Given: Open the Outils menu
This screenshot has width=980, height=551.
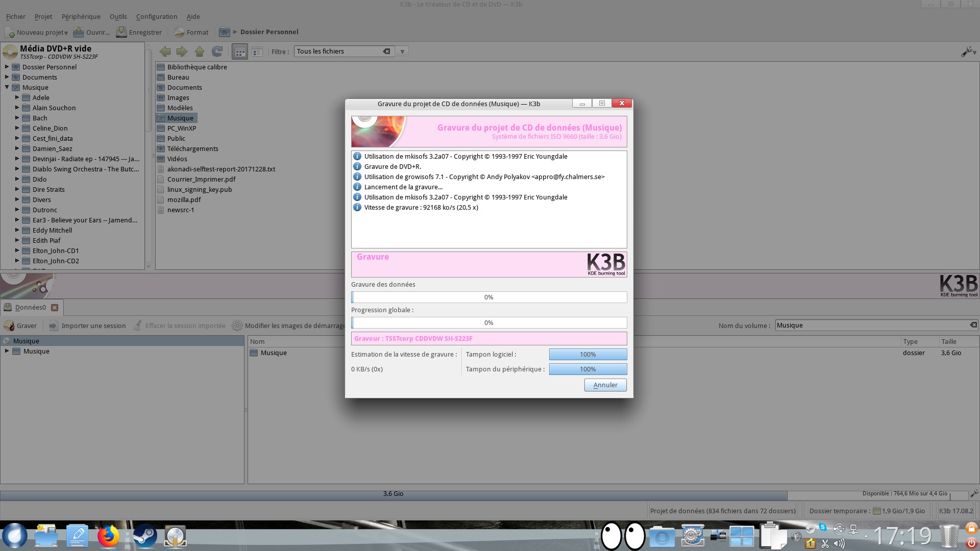Looking at the screenshot, I should (118, 16).
